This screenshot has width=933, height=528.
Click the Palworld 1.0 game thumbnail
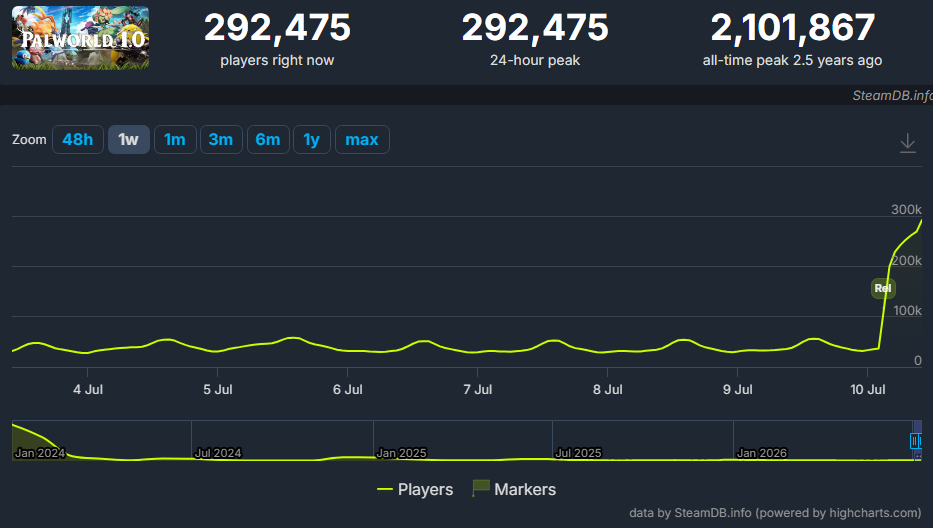(x=80, y=38)
